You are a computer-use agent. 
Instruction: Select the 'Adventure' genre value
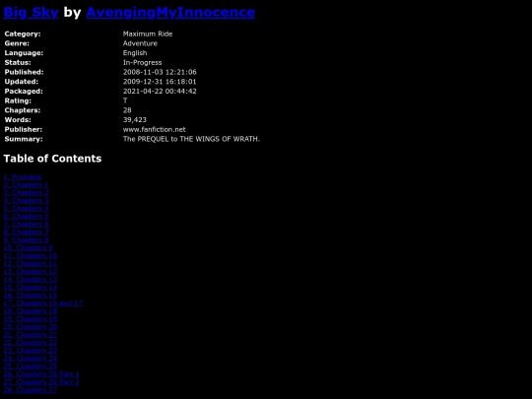pos(140,43)
